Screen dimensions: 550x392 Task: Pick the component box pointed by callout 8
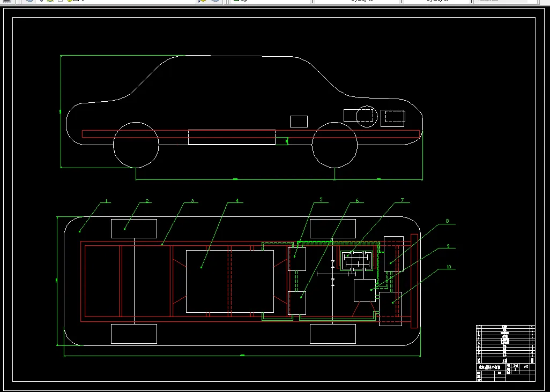click(393, 254)
